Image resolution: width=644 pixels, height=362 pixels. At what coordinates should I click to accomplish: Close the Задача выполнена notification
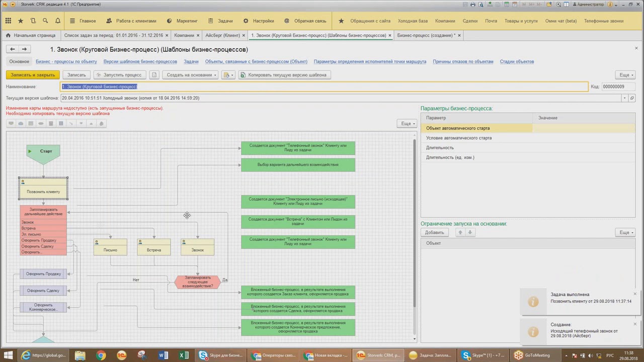(x=635, y=294)
